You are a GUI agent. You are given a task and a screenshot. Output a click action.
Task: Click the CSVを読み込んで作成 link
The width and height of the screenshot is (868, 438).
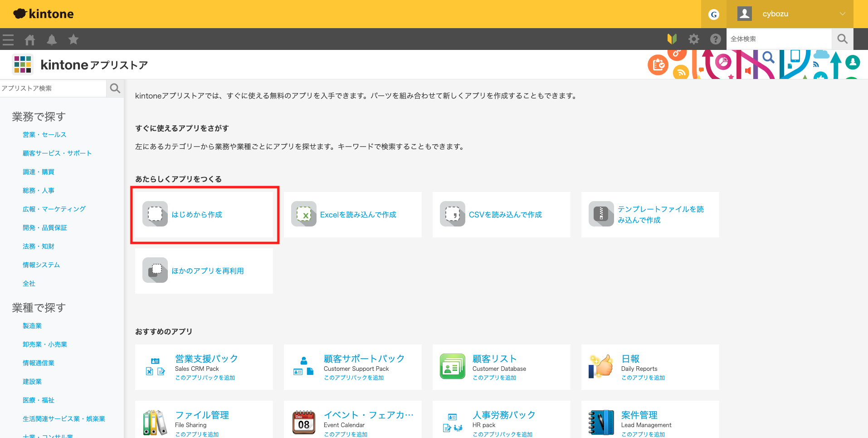click(x=505, y=215)
